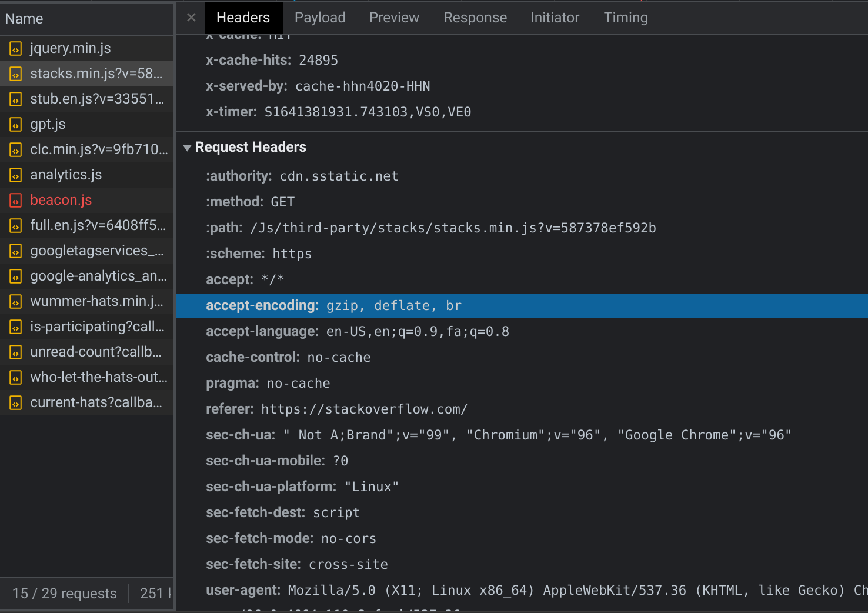The width and height of the screenshot is (868, 613).
Task: Click the google-analytics script file icon
Action: point(16,276)
